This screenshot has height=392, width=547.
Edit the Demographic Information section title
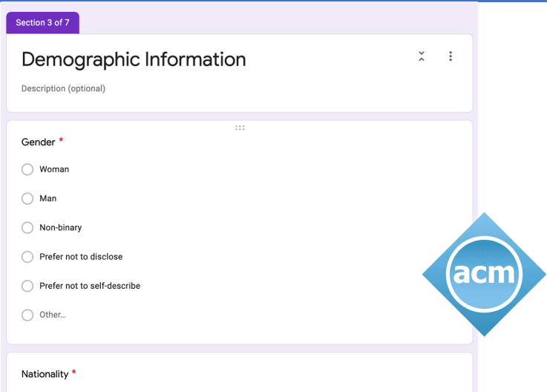(134, 59)
